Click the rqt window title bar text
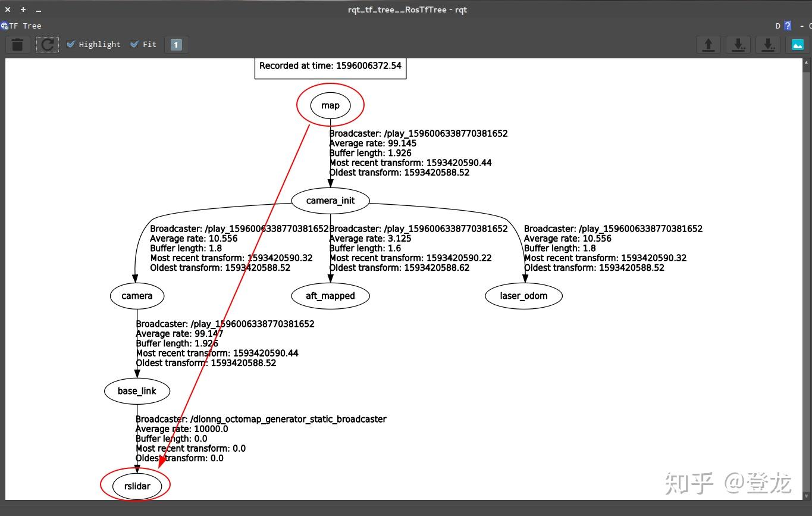 tap(406, 9)
